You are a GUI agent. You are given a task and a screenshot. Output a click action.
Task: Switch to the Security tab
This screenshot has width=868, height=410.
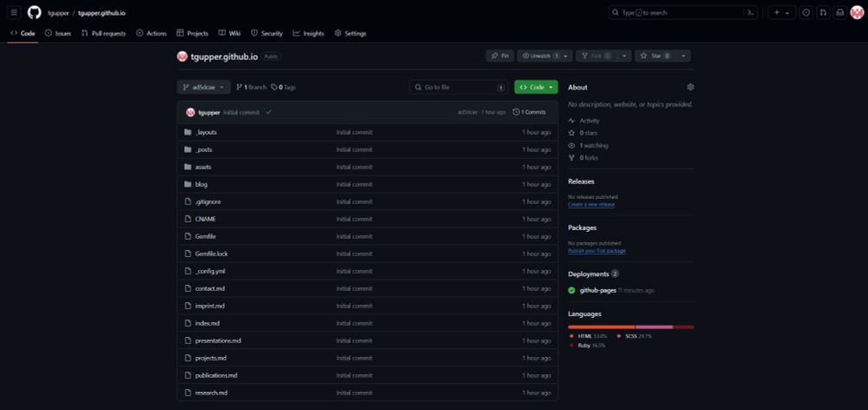click(x=266, y=33)
